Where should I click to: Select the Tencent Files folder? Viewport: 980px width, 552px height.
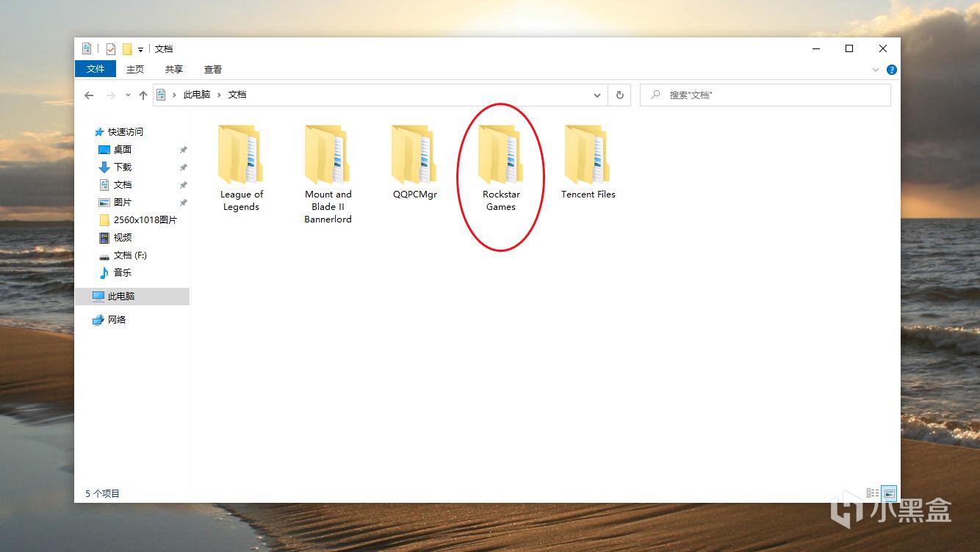pos(588,161)
